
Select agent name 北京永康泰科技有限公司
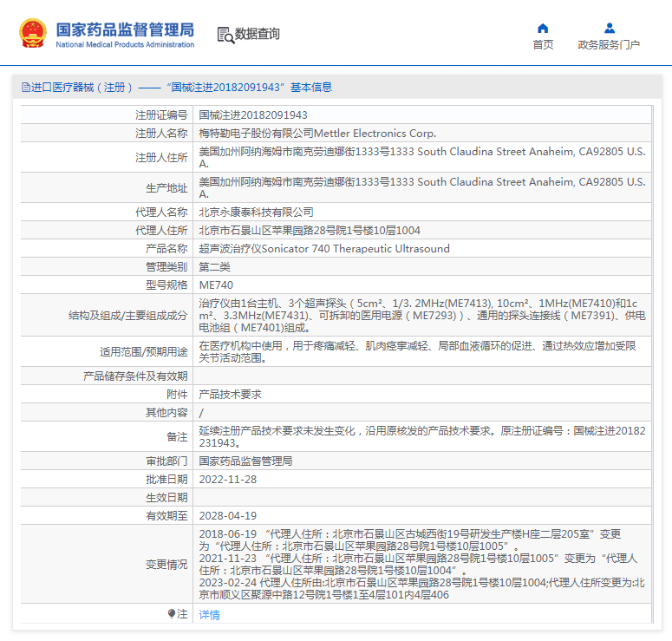coord(256,213)
